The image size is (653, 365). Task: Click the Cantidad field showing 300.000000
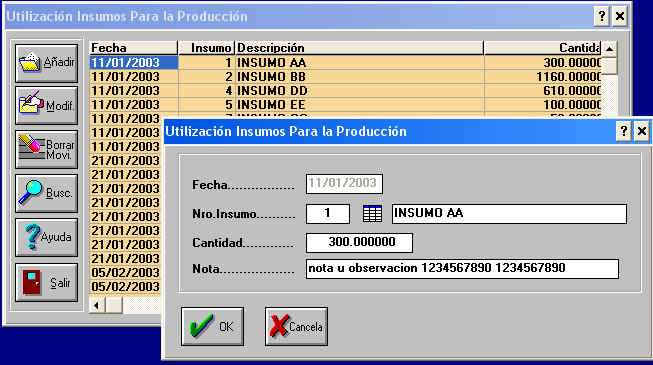click(x=359, y=242)
